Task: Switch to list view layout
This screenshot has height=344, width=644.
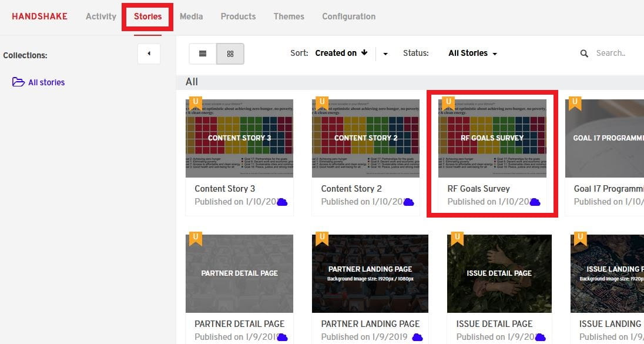Action: click(x=203, y=54)
